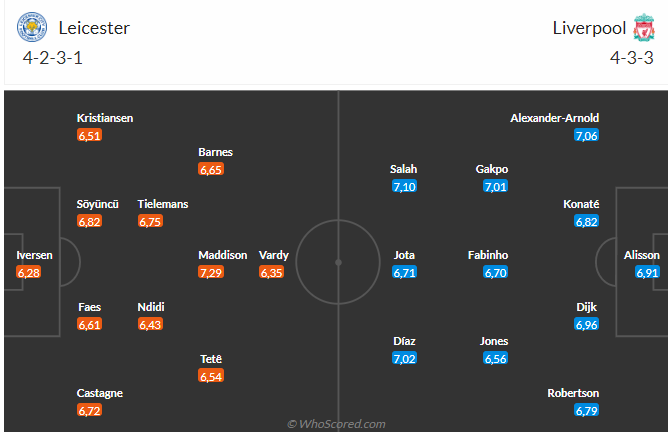Click Vardy's player name
Viewport: 668px width, 432px height.
pos(274,255)
